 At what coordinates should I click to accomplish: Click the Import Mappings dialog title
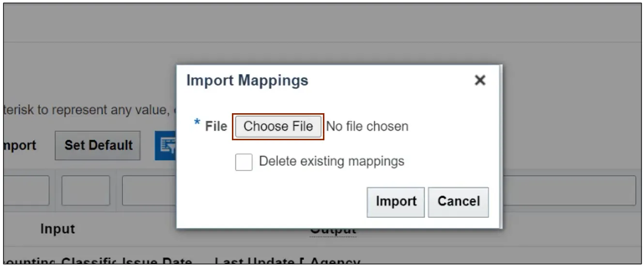pos(247,80)
